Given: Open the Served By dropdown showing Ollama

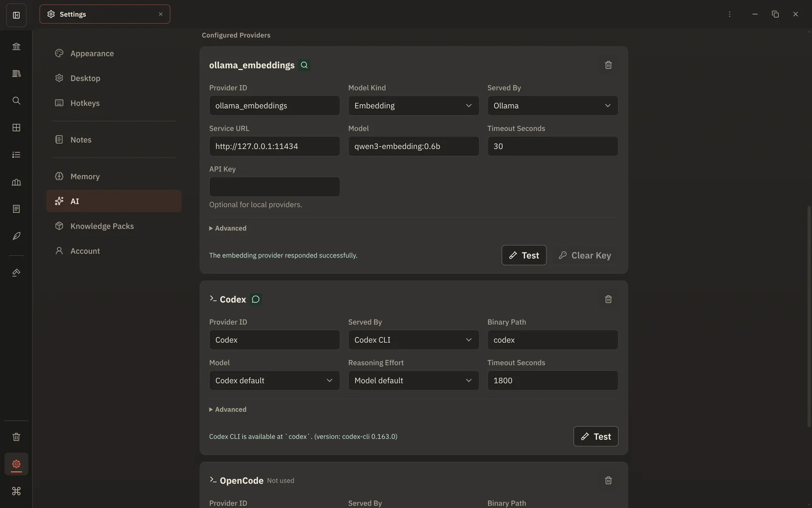Looking at the screenshot, I should [553, 106].
